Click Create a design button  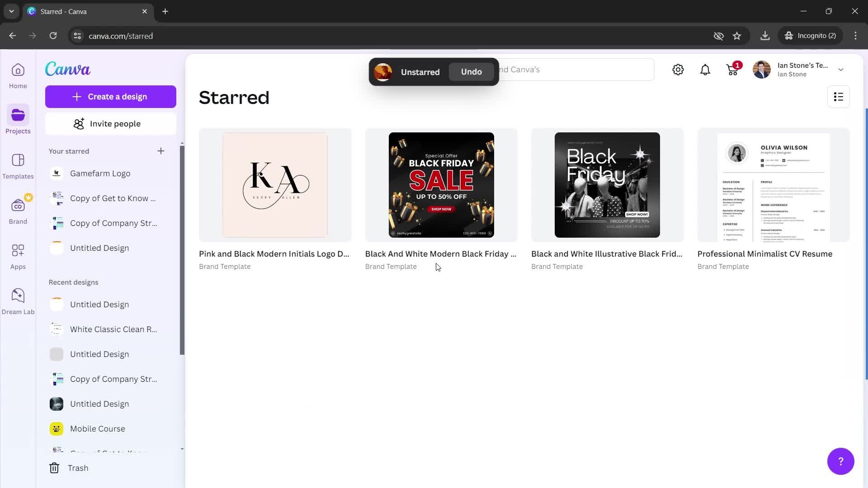pos(110,96)
